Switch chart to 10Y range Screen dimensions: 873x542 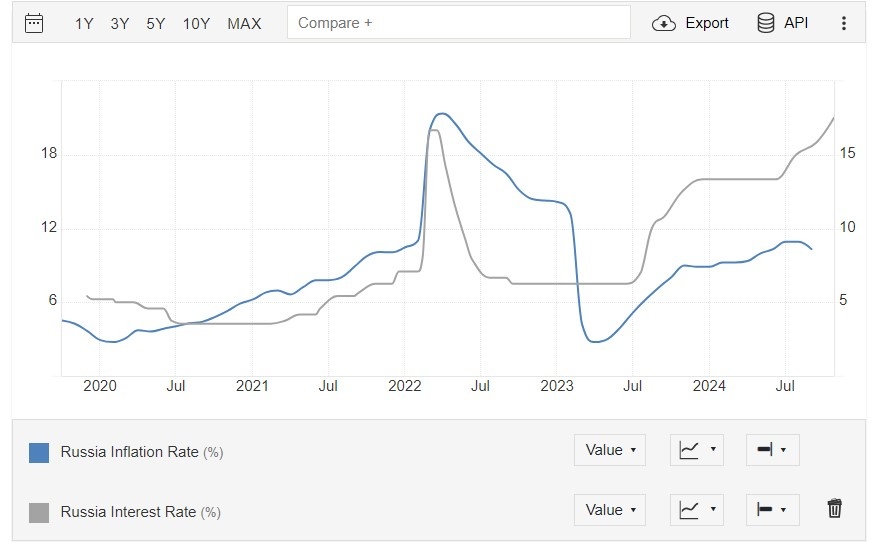(x=196, y=23)
